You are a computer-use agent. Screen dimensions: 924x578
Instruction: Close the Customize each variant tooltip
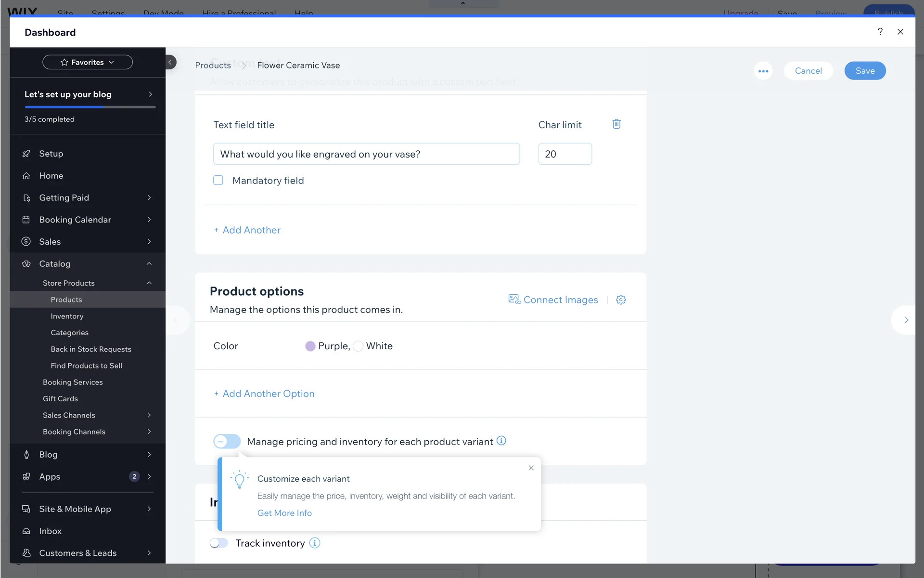[531, 468]
